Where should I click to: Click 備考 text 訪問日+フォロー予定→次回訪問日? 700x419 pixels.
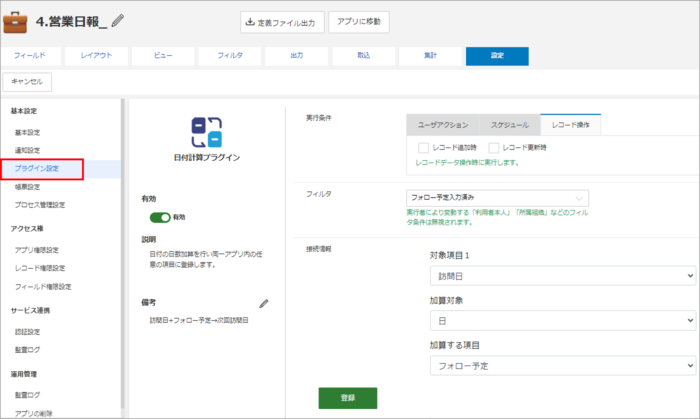199,320
